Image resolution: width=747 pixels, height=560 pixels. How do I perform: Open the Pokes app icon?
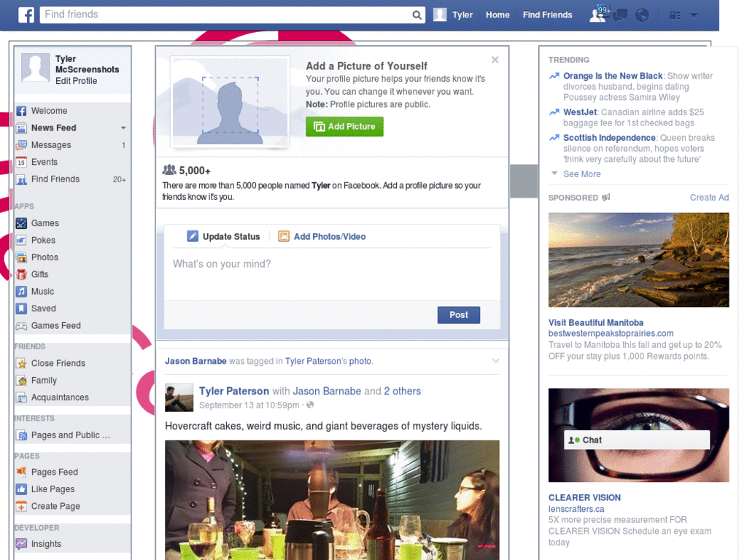click(x=21, y=241)
